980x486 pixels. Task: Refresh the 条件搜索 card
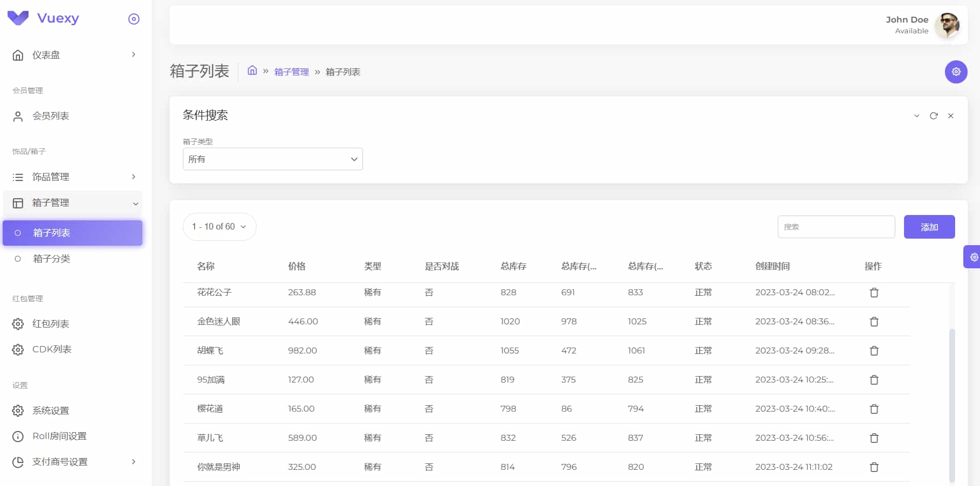point(934,116)
